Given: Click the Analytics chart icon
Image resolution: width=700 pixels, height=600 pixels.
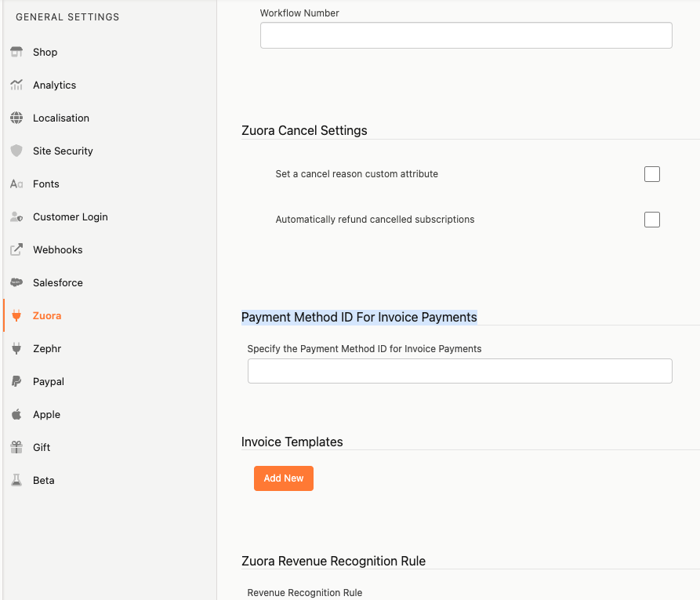Looking at the screenshot, I should [16, 85].
